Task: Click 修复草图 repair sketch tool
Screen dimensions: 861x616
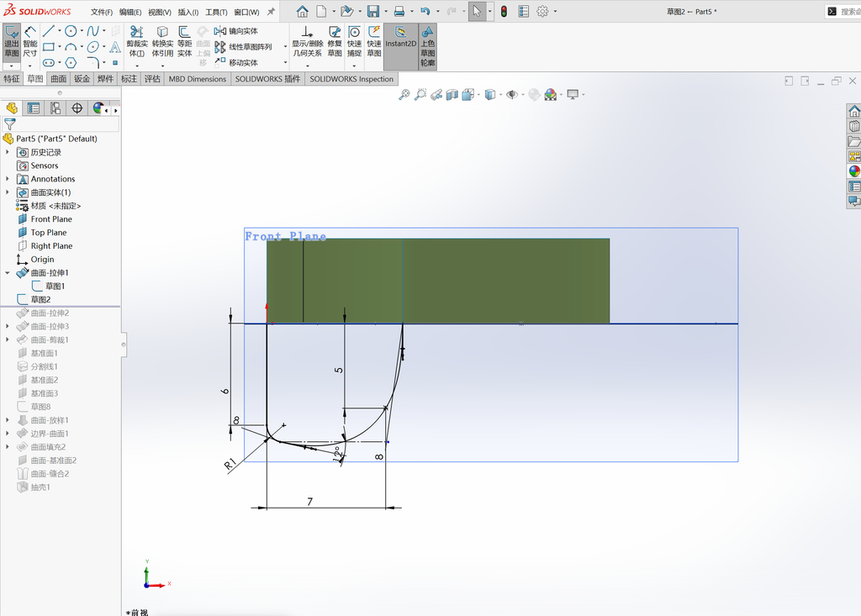Action: coord(335,42)
